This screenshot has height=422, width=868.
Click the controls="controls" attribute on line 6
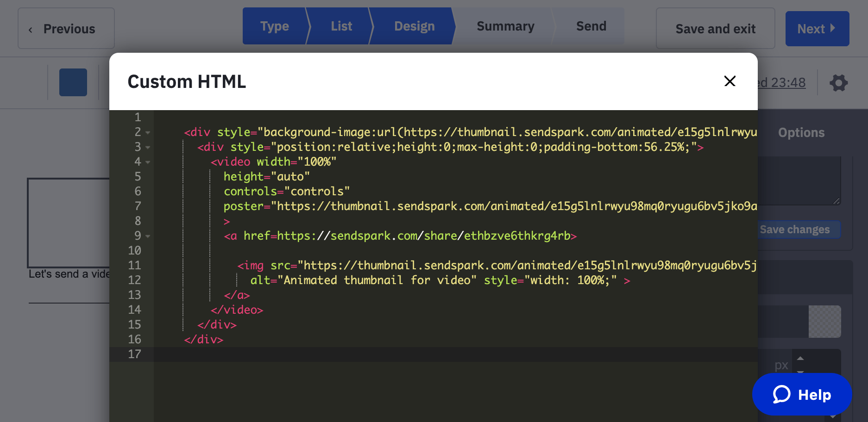pos(287,192)
